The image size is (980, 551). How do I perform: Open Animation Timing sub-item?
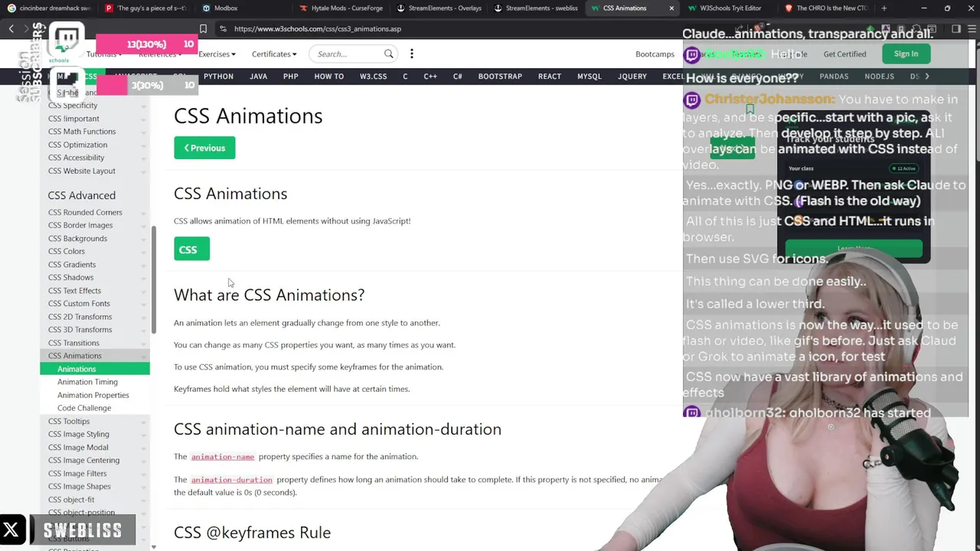pos(87,382)
